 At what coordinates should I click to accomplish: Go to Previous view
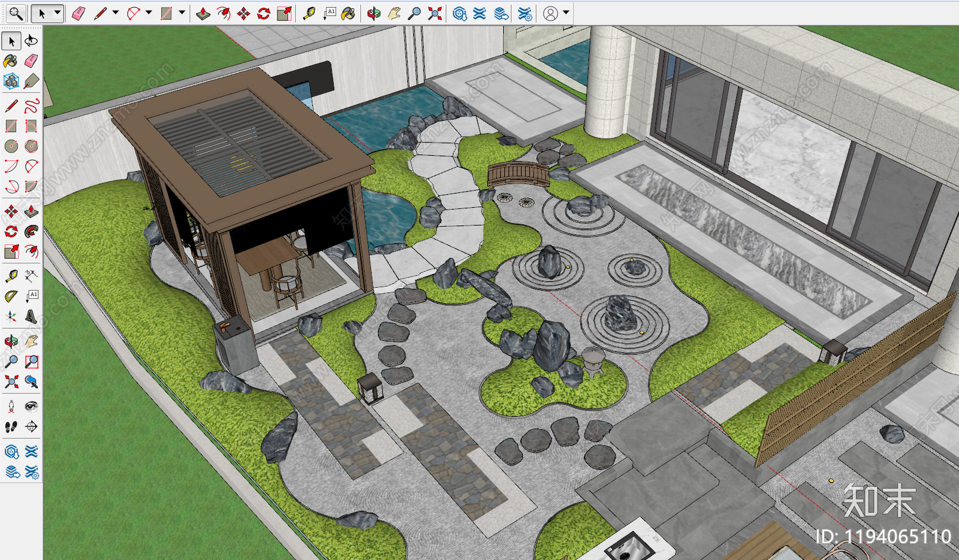[31, 382]
